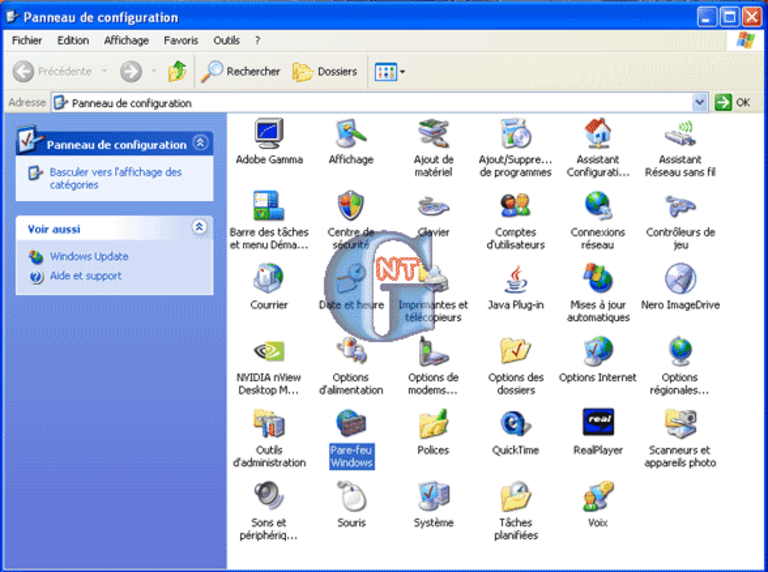Viewport: 768px width, 572px height.
Task: Open the forward button history dropdown arrow
Action: click(x=153, y=72)
